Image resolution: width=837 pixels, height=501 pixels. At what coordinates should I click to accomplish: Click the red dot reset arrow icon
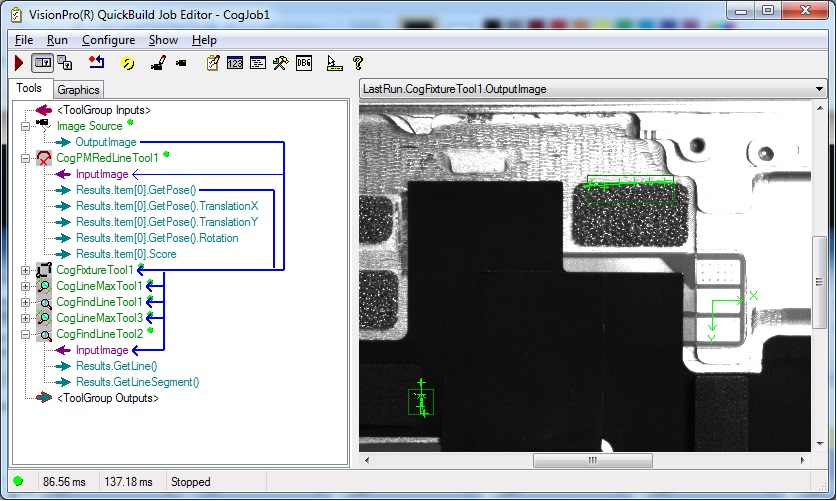click(x=96, y=63)
